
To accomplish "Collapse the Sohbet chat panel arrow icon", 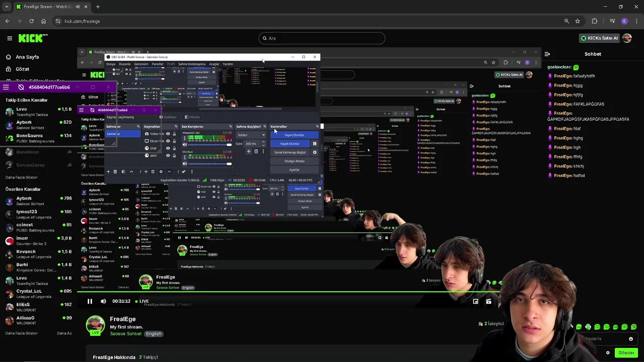I will click(x=547, y=54).
